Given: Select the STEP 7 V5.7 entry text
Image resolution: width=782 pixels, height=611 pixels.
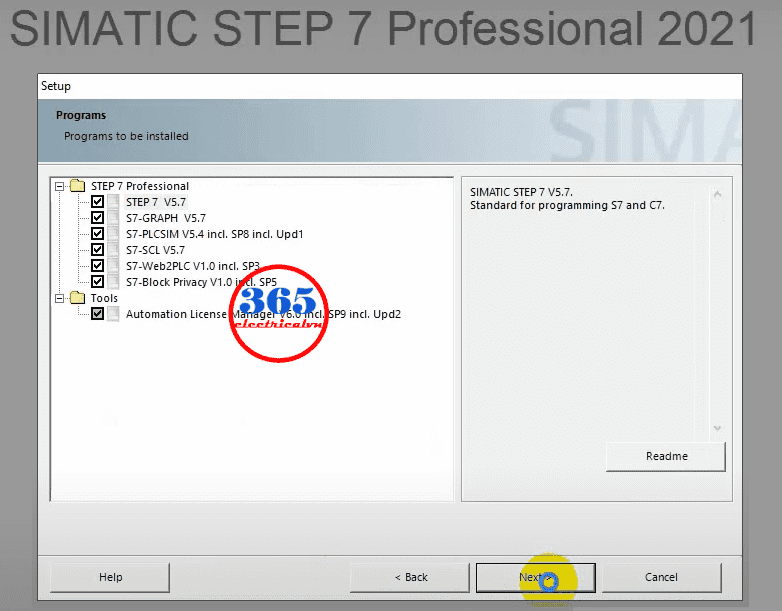Looking at the screenshot, I should pos(156,202).
